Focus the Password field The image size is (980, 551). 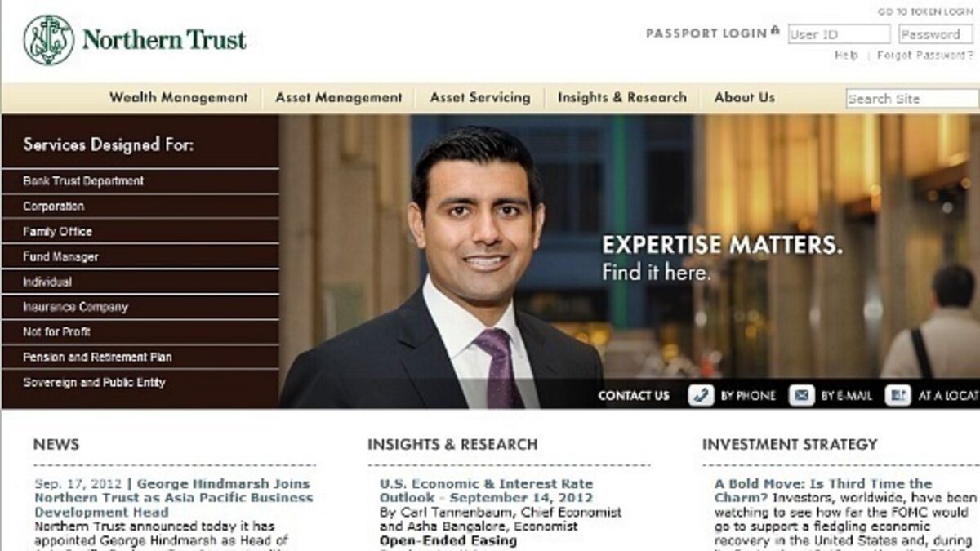(936, 34)
